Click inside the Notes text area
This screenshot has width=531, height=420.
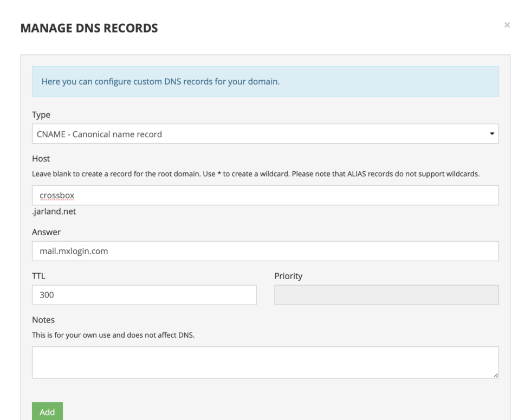tap(264, 362)
